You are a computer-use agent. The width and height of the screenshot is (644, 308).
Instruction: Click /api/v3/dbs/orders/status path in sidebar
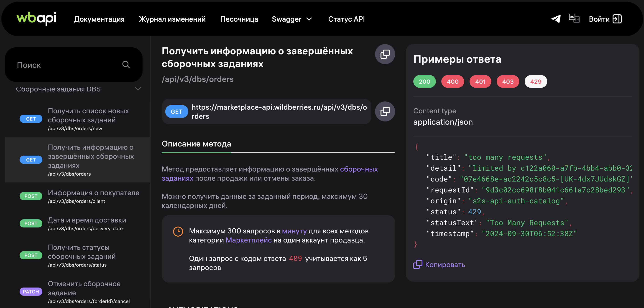[77, 265]
